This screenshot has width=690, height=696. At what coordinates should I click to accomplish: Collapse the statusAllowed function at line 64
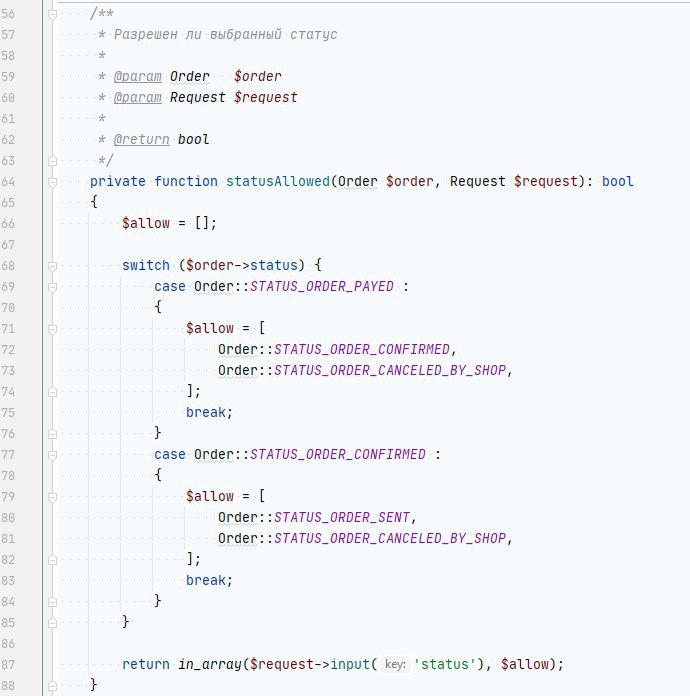(x=52, y=182)
